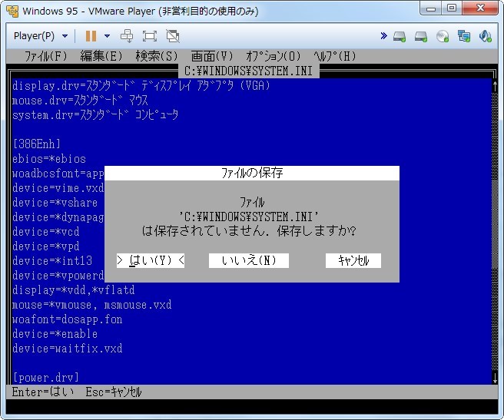This screenshot has height=420, width=504.
Task: Open the 画面(V) menu
Action: pyautogui.click(x=212, y=56)
